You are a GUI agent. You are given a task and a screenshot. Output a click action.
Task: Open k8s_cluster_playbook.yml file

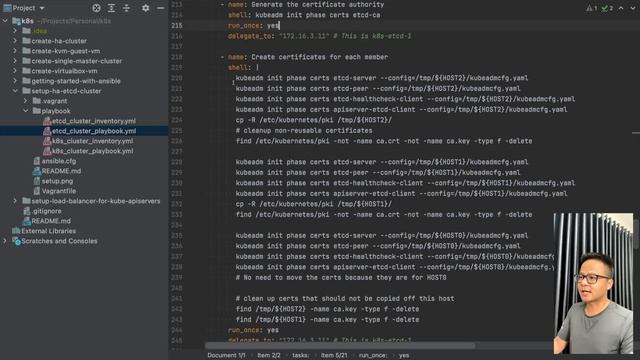coord(93,151)
